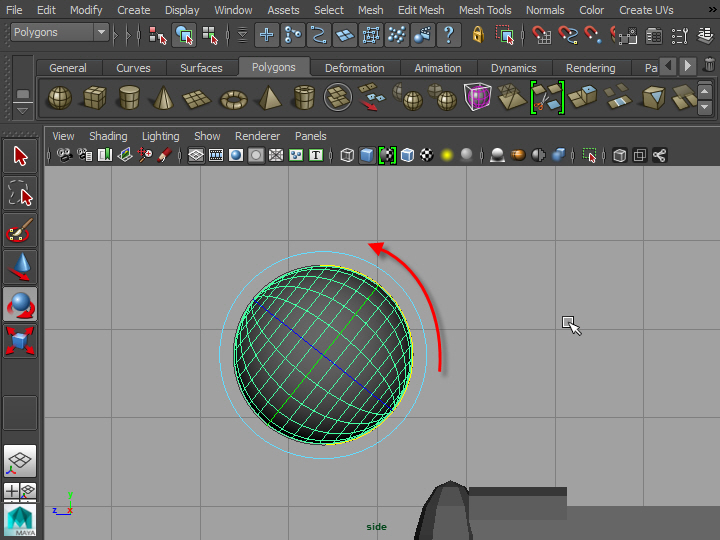Create a polygon pyramid from shelf
This screenshot has height=540, width=720.
(x=270, y=98)
